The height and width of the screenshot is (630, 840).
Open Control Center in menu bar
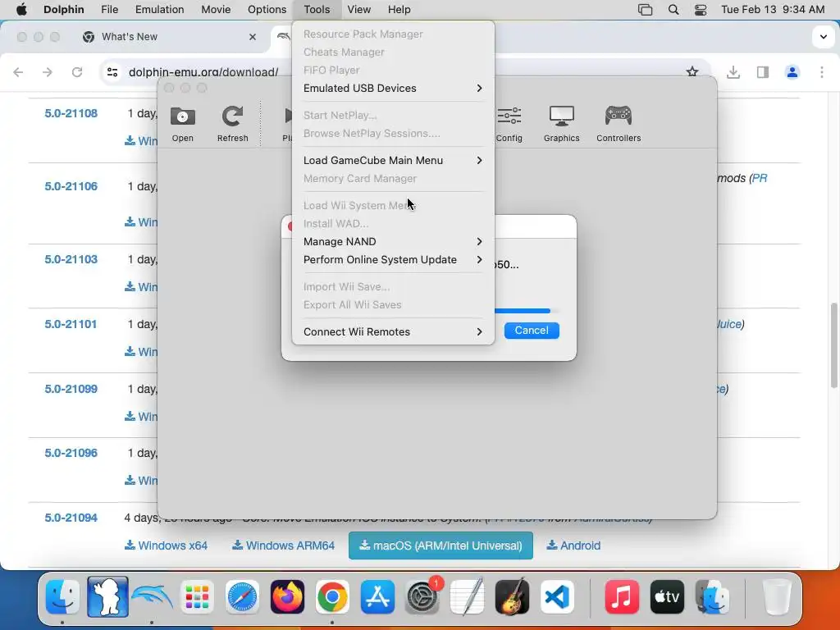pyautogui.click(x=701, y=9)
